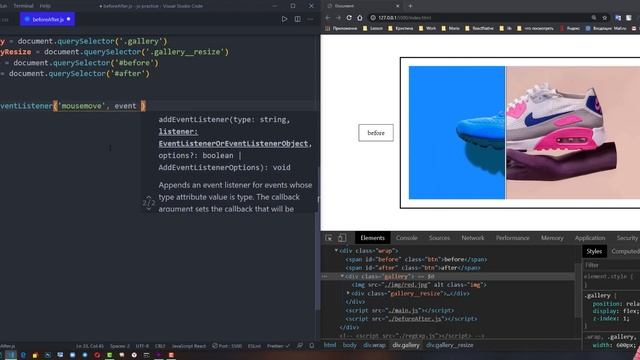Select div.wrap in the breadcrumb
The width and height of the screenshot is (640, 360).
(x=374, y=345)
